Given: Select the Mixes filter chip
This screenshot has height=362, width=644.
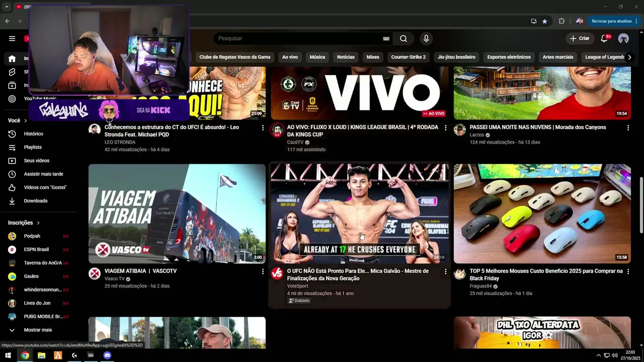Looking at the screenshot, I should [373, 57].
